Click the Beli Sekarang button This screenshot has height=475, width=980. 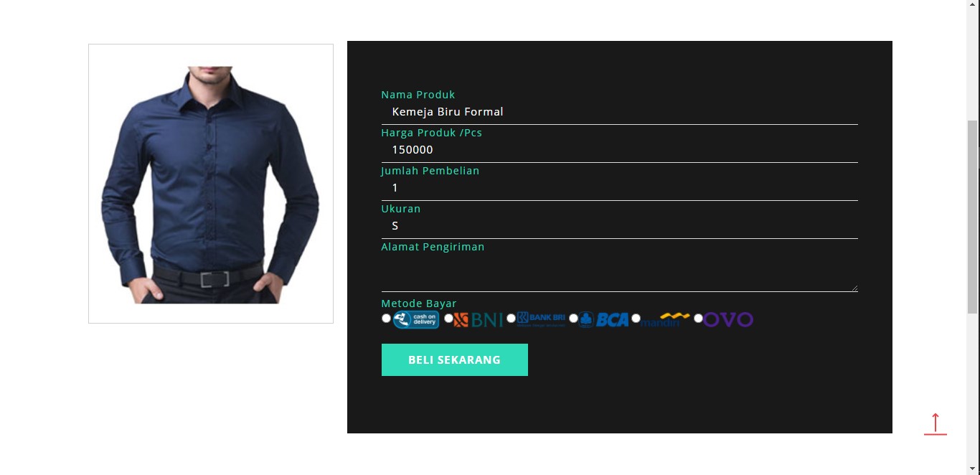tap(455, 359)
